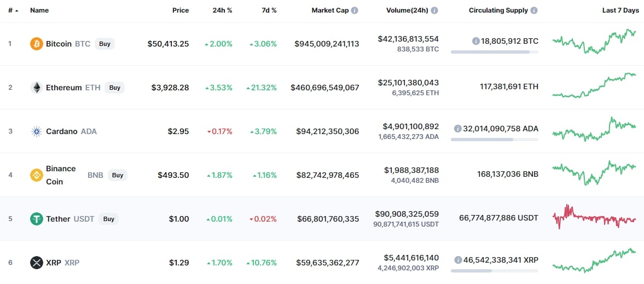Click Ethereum market cap $460,696,549,067
Image resolution: width=644 pixels, height=284 pixels.
click(324, 88)
